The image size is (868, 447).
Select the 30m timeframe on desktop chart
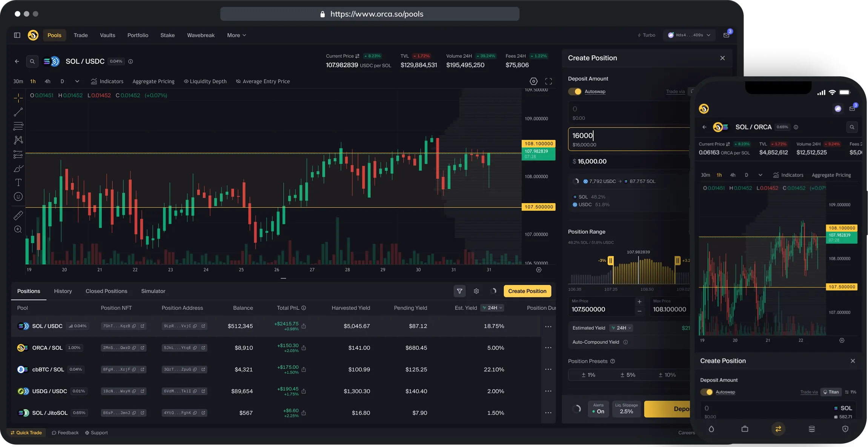pyautogui.click(x=18, y=81)
